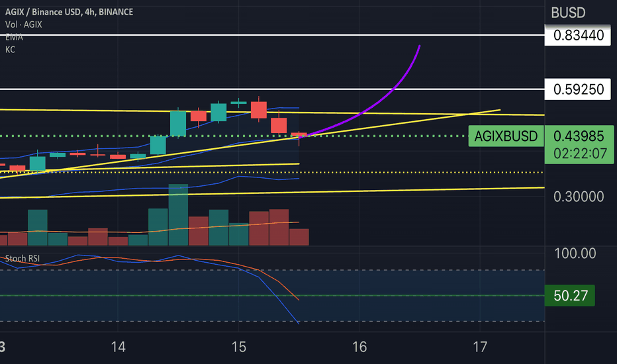This screenshot has width=617, height=364.
Task: Select the 0.83440 price level label
Action: tap(578, 35)
